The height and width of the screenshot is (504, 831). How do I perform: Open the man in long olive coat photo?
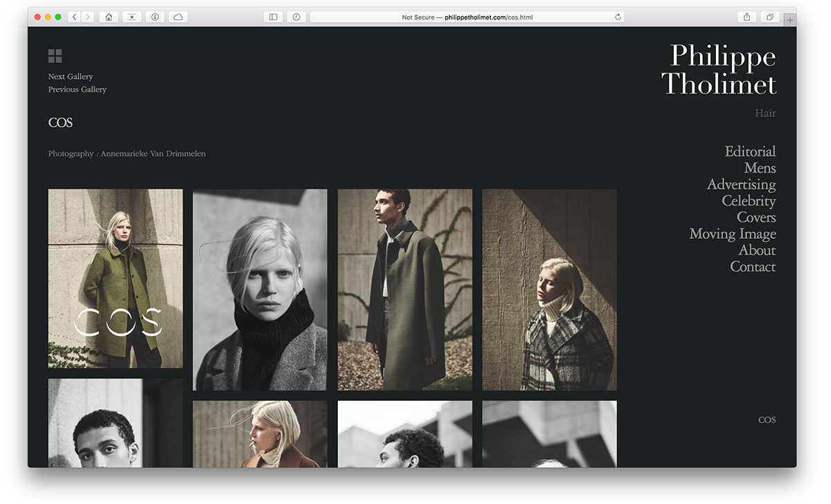pos(405,289)
